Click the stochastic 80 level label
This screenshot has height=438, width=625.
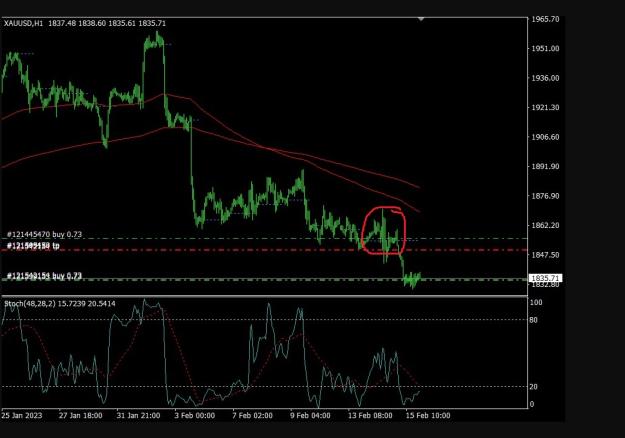(x=533, y=320)
